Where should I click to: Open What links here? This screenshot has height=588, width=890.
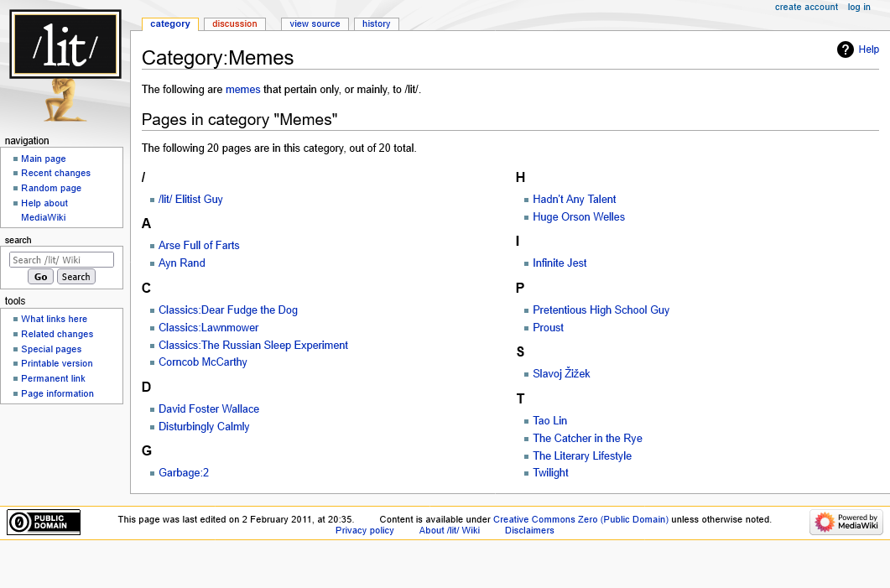tap(54, 319)
